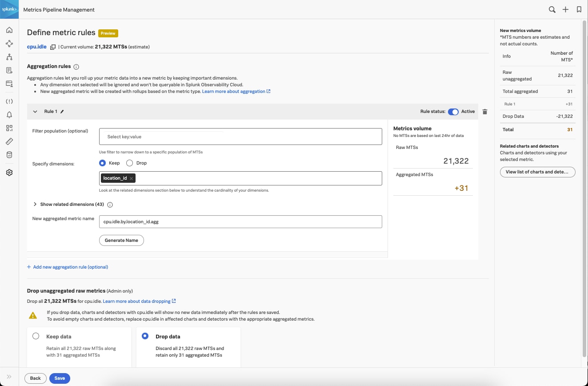
Task: Open RUM browser-user icon in sidebar
Action: (x=9, y=84)
